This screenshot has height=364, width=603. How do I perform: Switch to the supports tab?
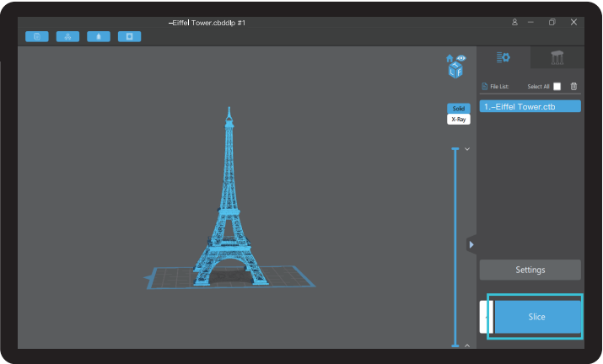coord(557,57)
